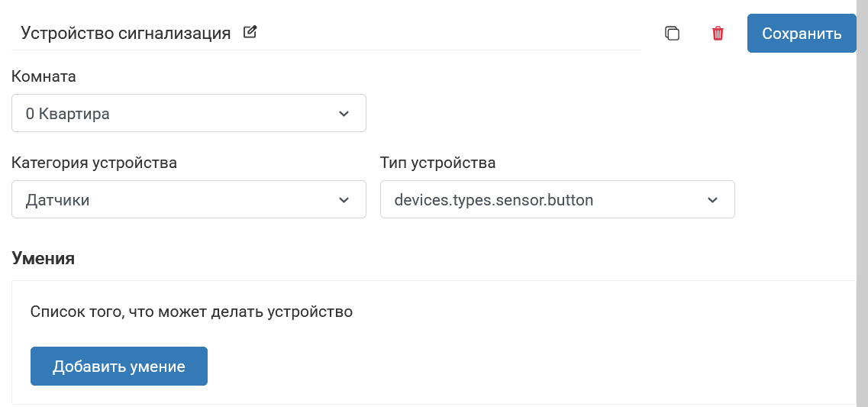
Task: Click the device name Устройство сигнализация
Action: (x=126, y=34)
